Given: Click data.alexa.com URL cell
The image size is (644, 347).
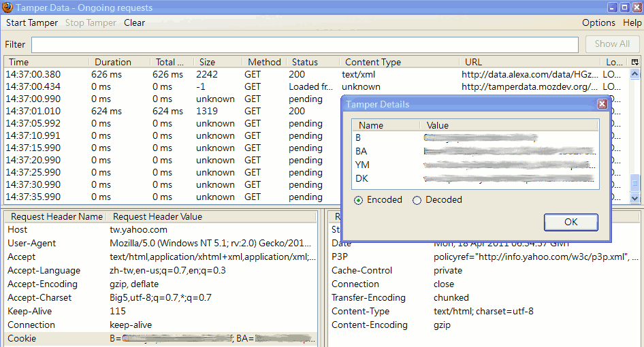Looking at the screenshot, I should (530, 74).
